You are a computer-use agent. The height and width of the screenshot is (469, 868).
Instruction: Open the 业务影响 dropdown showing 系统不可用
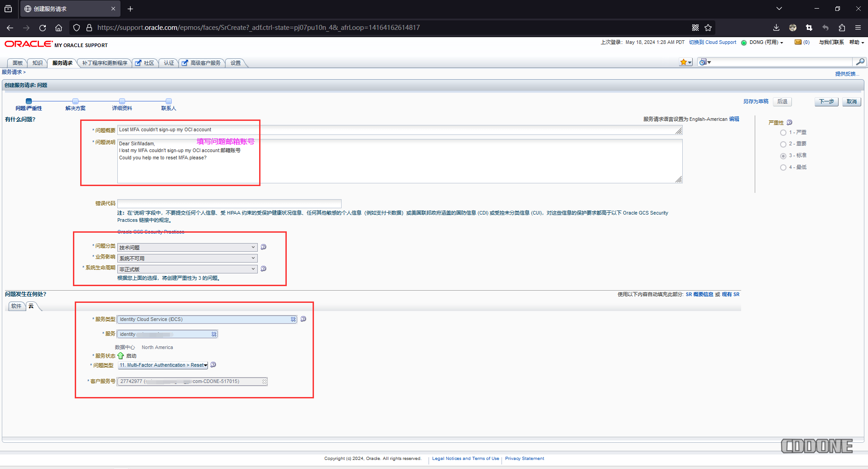(x=188, y=258)
